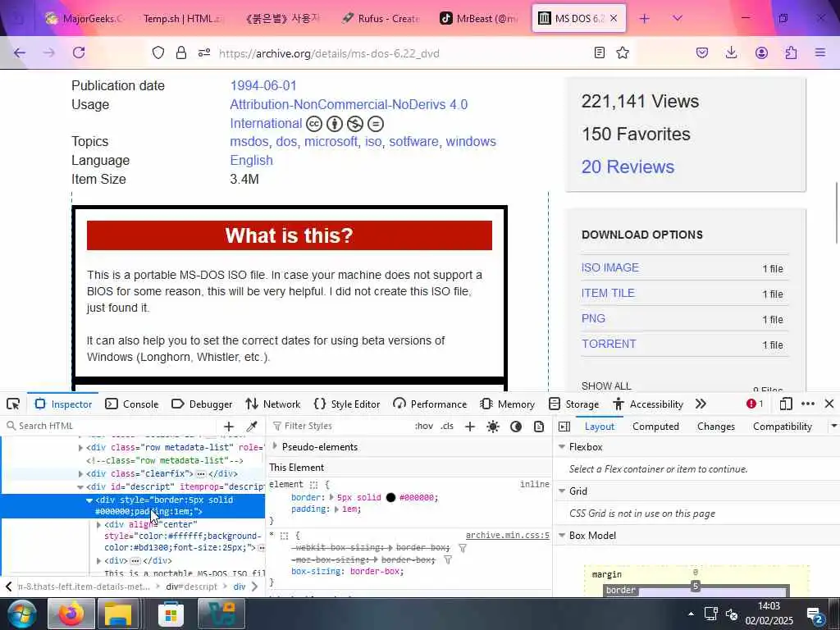This screenshot has height=630, width=840.
Task: Open the Style Editor tab
Action: point(347,404)
